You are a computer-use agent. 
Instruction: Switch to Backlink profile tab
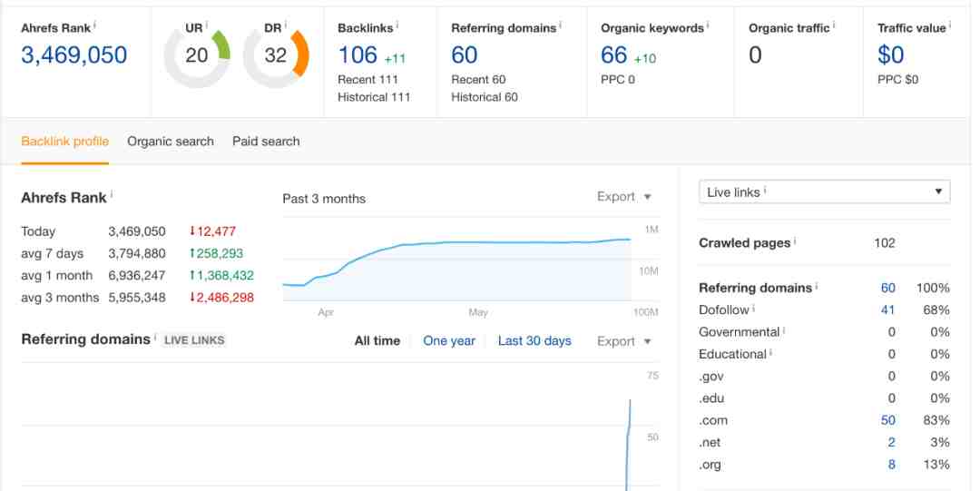click(x=65, y=142)
